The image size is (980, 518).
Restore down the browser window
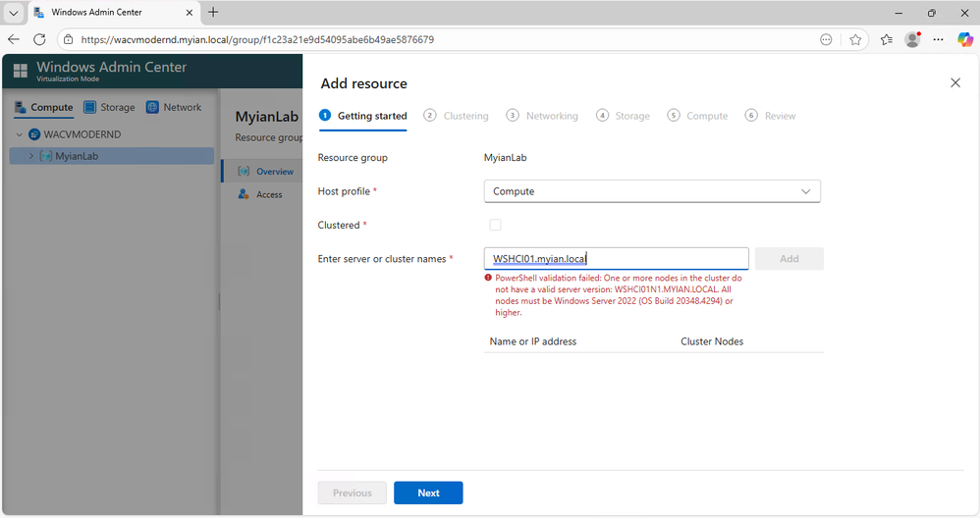pos(931,13)
